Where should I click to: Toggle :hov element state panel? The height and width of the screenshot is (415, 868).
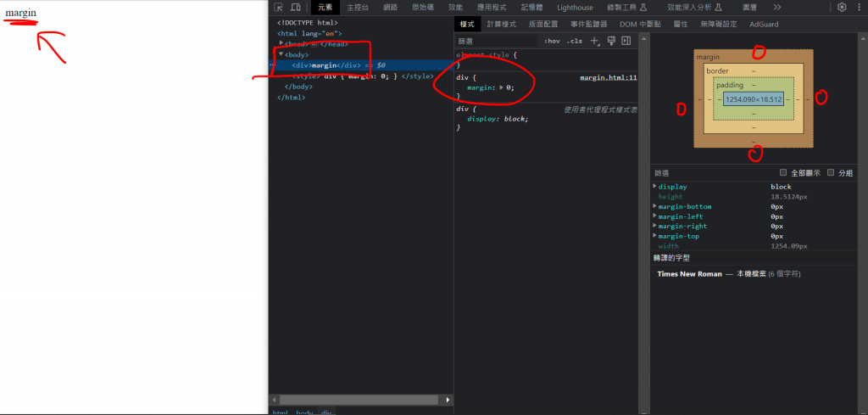point(552,41)
